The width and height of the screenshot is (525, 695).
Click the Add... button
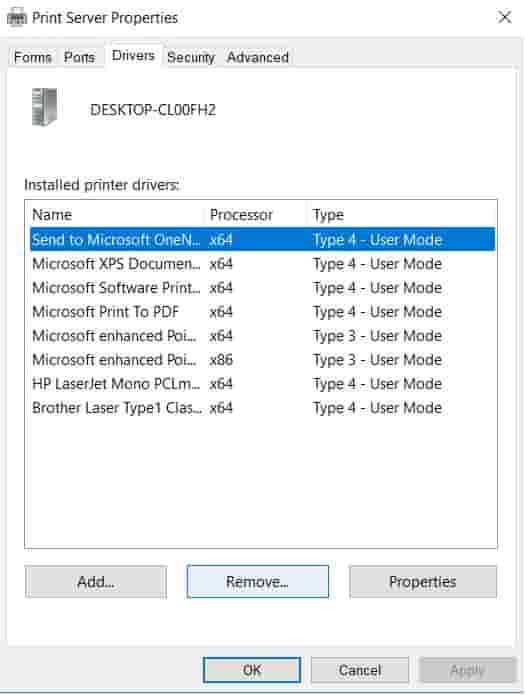coord(96,582)
